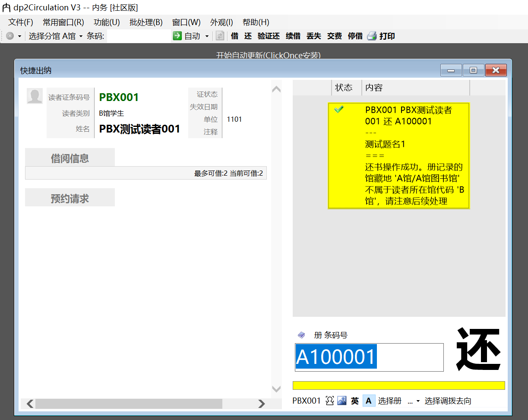This screenshot has height=420, width=528.
Task: Click the A100001 item barcode input field
Action: (369, 357)
